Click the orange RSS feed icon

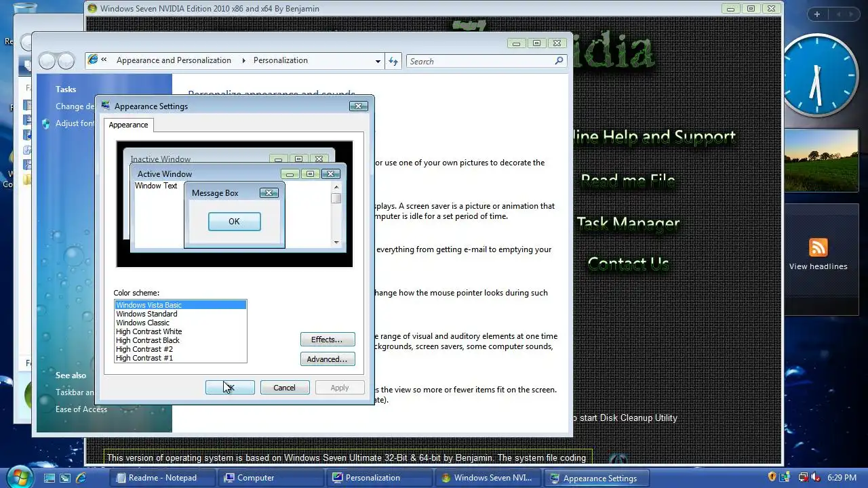coord(818,247)
